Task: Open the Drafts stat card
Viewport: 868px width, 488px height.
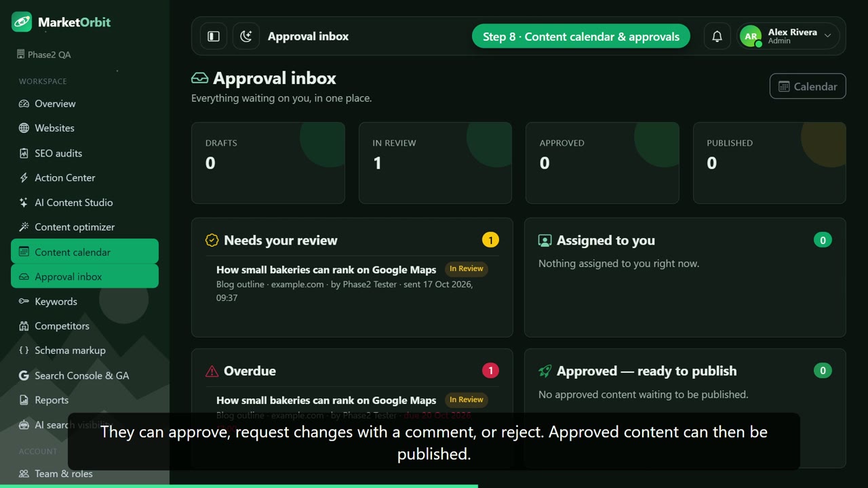Action: 268,163
